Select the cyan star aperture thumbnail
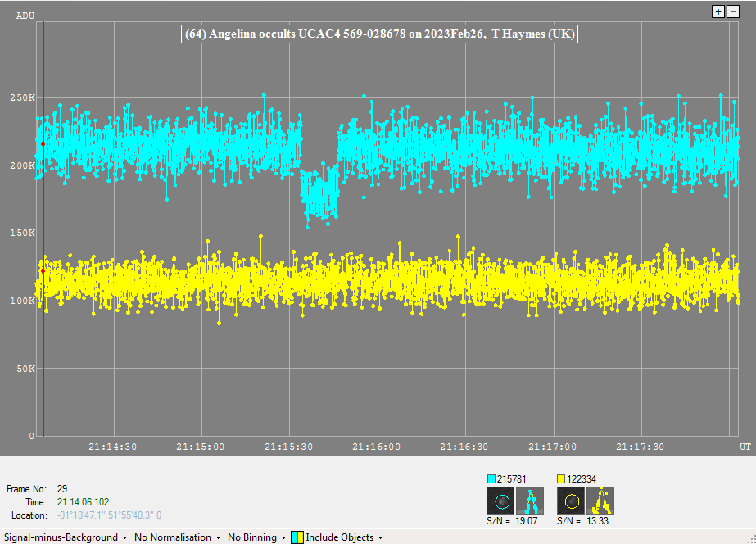This screenshot has width=756, height=544. click(500, 501)
